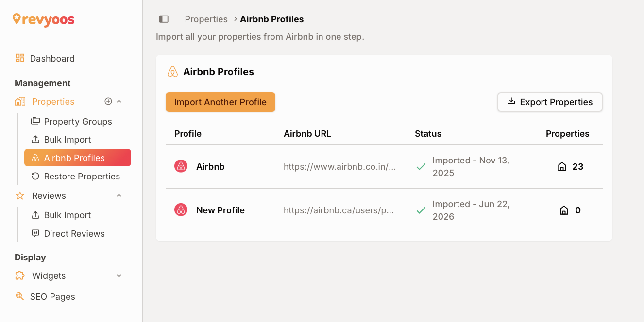Click the Airbnb Profiles card title
Viewport: 644px width, 322px height.
pyautogui.click(x=219, y=72)
